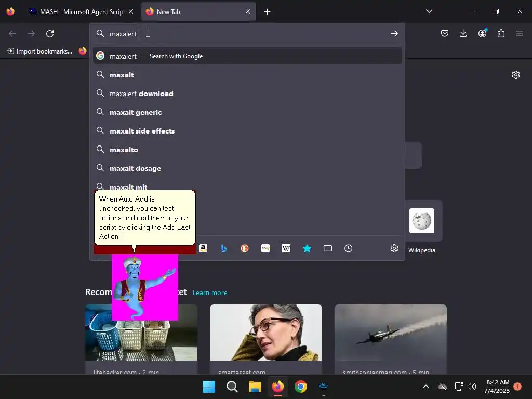Search bookmarks using star icon
The image size is (532, 399).
click(307, 248)
